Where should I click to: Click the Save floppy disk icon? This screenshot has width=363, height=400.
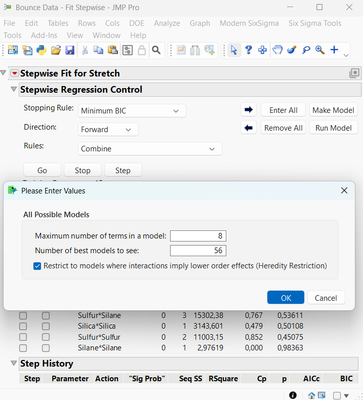pyautogui.click(x=70, y=50)
